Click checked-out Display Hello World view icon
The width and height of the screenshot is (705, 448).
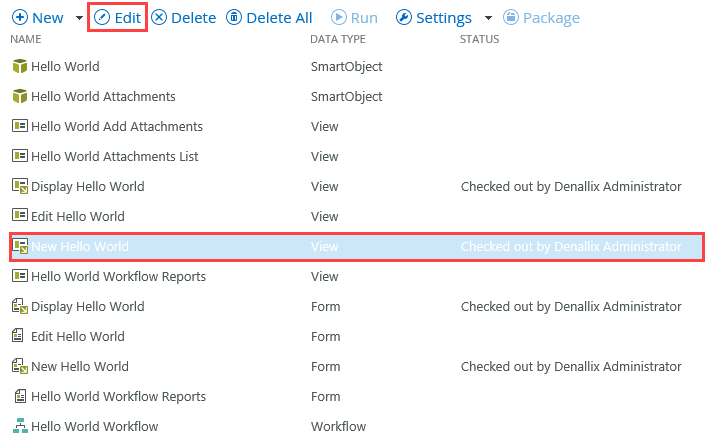click(x=19, y=186)
